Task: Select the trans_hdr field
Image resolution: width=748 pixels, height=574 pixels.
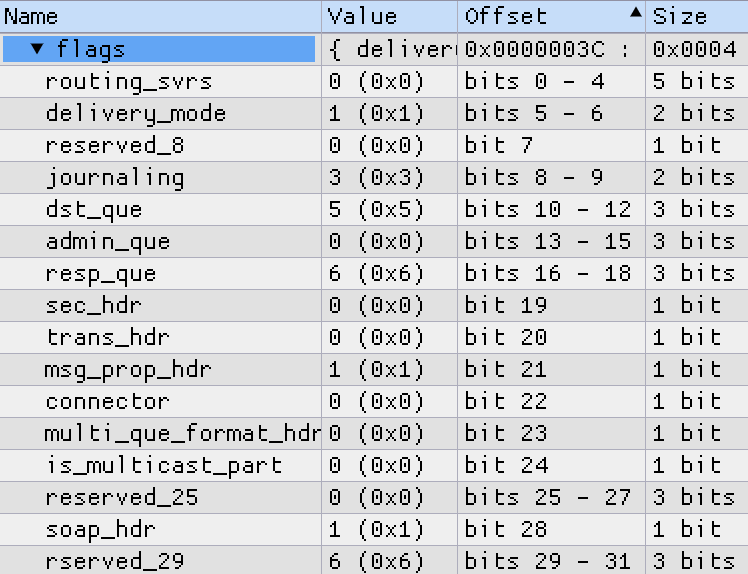Action: click(374, 337)
